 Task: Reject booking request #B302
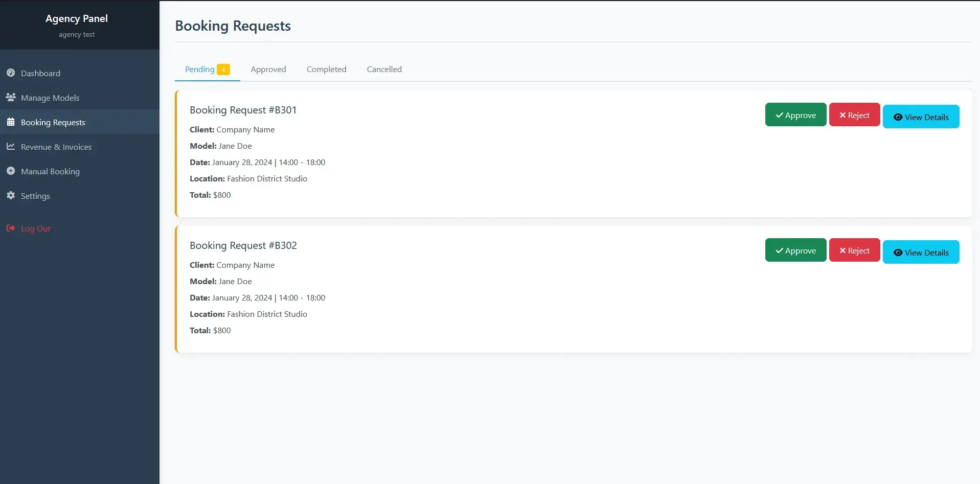point(854,250)
